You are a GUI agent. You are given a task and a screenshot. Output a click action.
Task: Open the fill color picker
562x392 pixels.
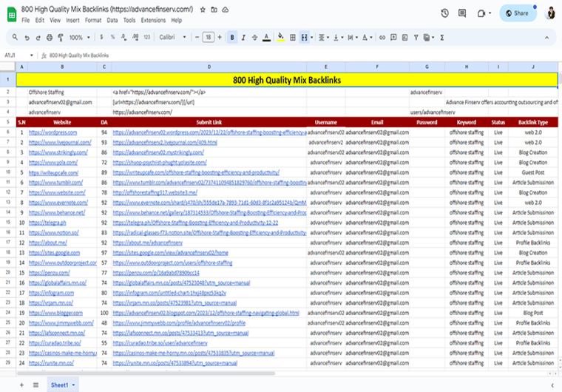coord(280,37)
